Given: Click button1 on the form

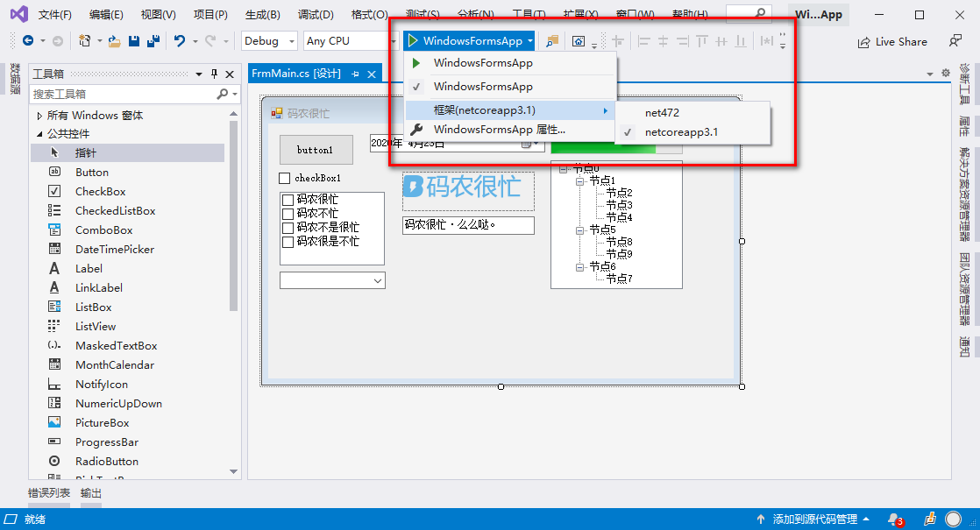Looking at the screenshot, I should (x=316, y=150).
